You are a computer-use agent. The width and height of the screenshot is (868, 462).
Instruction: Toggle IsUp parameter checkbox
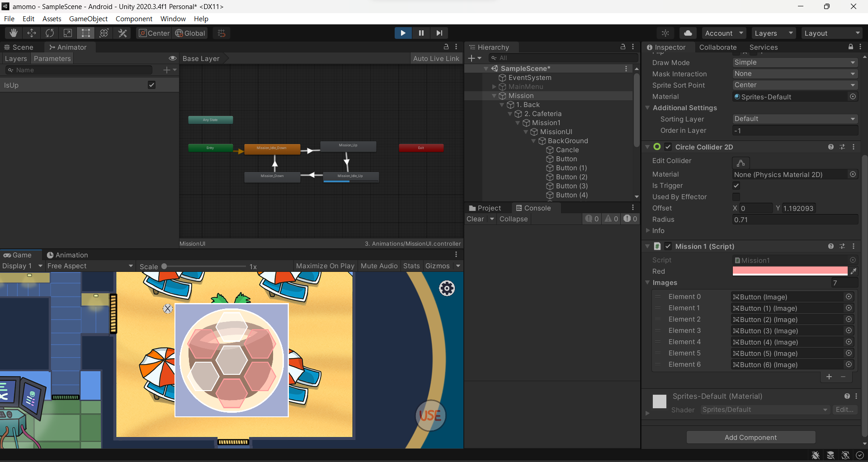click(151, 85)
